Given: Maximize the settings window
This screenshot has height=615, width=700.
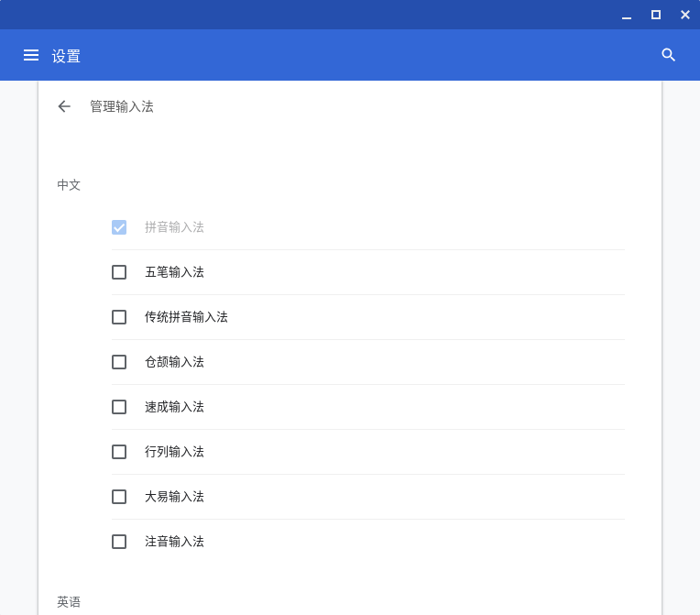Looking at the screenshot, I should click(x=656, y=15).
